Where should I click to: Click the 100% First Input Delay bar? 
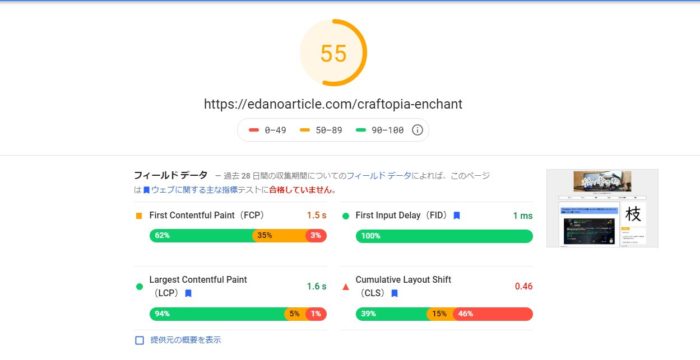click(x=444, y=236)
